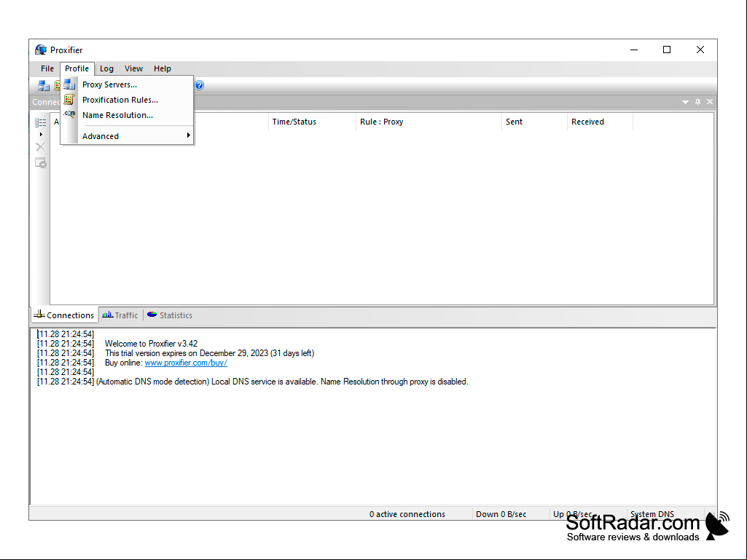747x560 pixels.
Task: Click the trial version expires log line
Action: pyautogui.click(x=210, y=353)
